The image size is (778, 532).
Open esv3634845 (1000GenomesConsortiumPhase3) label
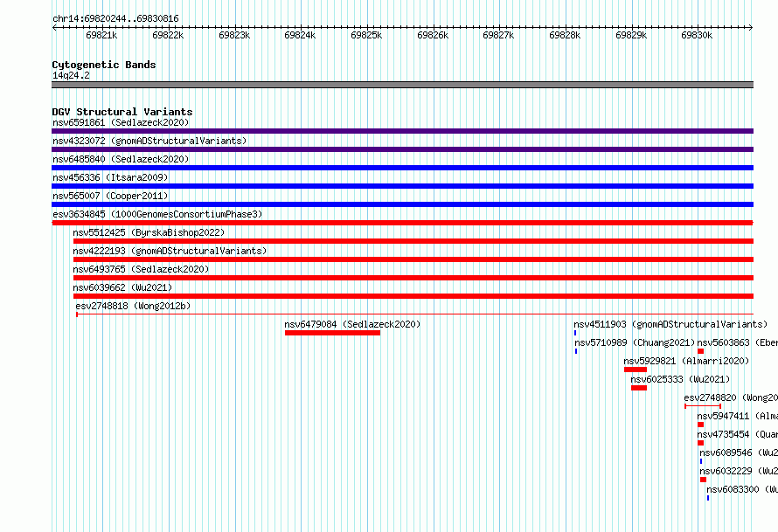pyautogui.click(x=157, y=214)
